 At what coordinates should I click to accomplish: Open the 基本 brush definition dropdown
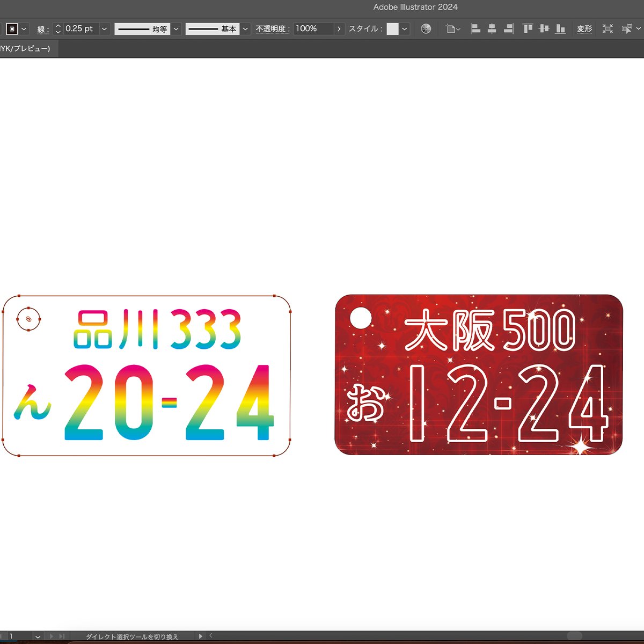click(x=245, y=29)
